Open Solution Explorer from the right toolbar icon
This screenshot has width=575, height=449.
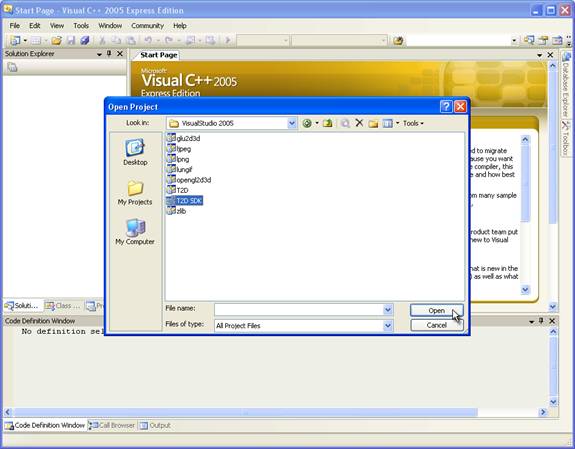click(x=528, y=40)
